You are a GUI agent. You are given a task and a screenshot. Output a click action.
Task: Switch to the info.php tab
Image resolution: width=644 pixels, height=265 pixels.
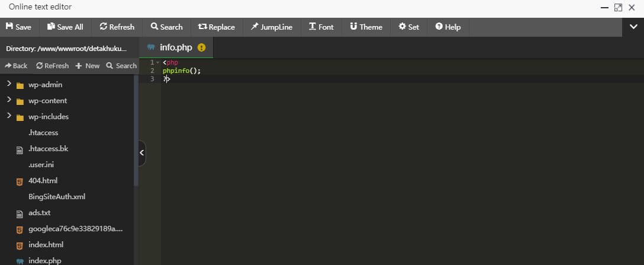click(176, 47)
